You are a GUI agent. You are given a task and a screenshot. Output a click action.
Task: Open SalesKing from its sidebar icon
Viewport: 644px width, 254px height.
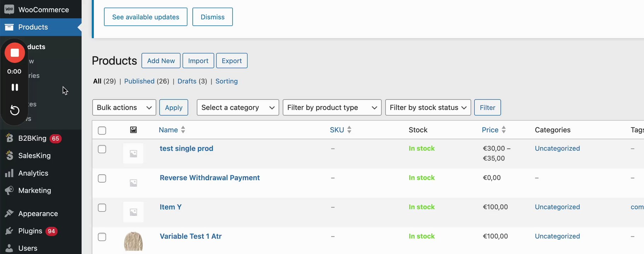[9, 156]
